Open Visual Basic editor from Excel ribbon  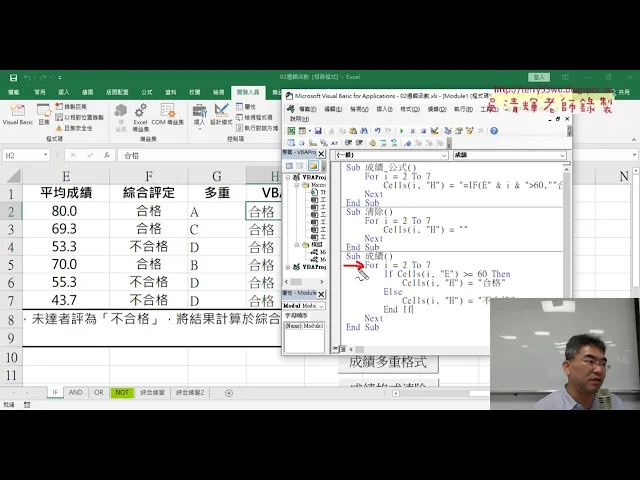pos(18,114)
